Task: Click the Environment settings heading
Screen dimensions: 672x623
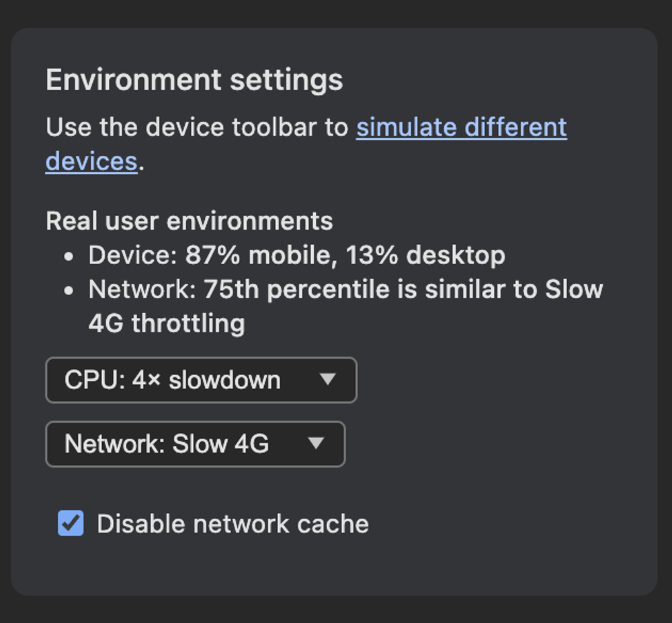Action: coord(194,79)
